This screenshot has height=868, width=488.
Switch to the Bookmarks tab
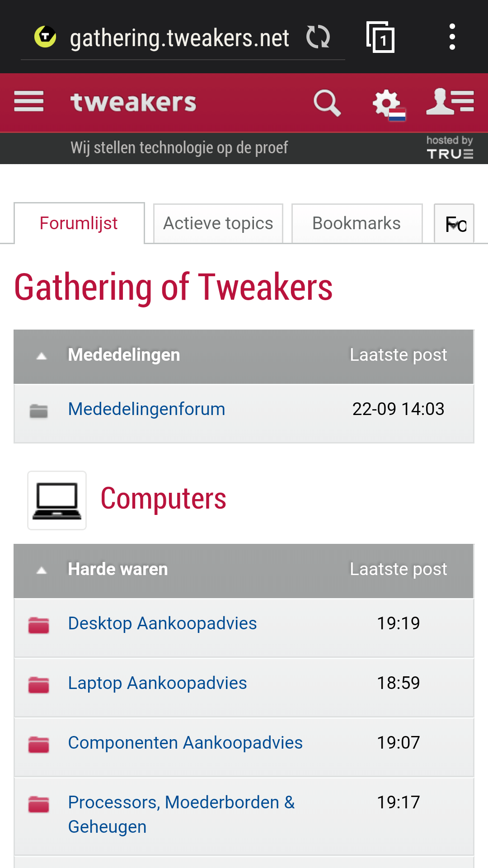357,223
